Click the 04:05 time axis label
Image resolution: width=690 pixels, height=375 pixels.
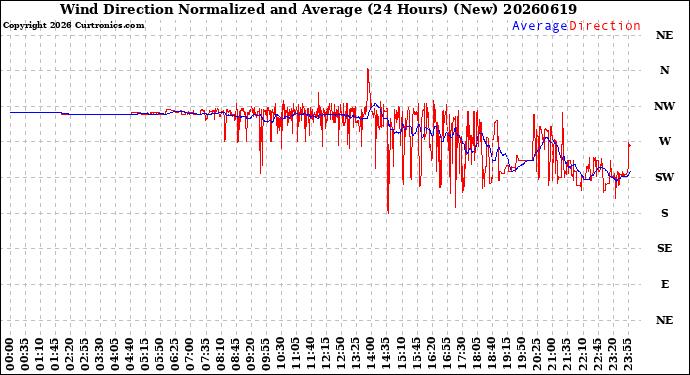click(x=115, y=355)
